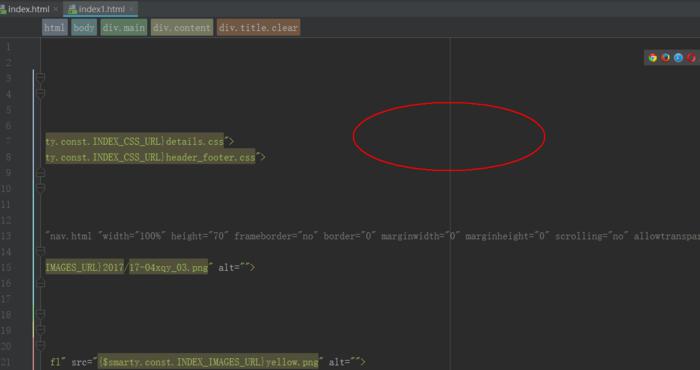700x370 pixels.
Task: Click the index1.html tab file icon
Action: coord(72,9)
